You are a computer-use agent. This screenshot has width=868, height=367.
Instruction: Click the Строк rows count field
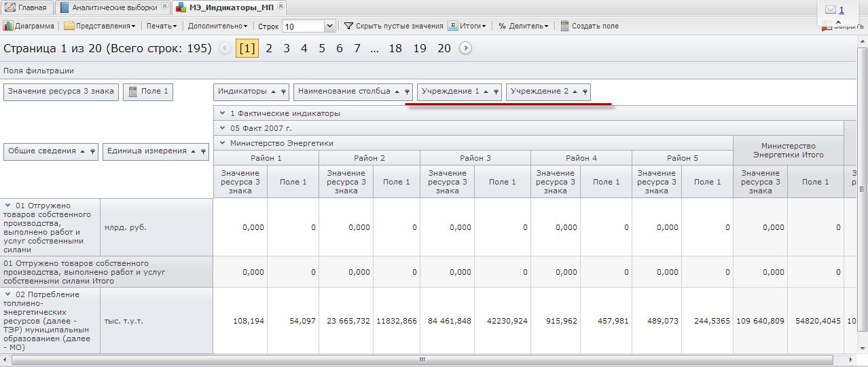(x=303, y=26)
